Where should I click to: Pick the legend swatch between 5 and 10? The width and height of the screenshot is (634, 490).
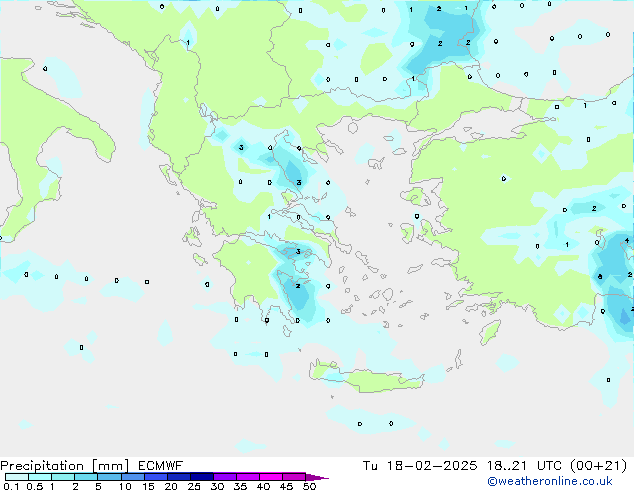(x=109, y=477)
